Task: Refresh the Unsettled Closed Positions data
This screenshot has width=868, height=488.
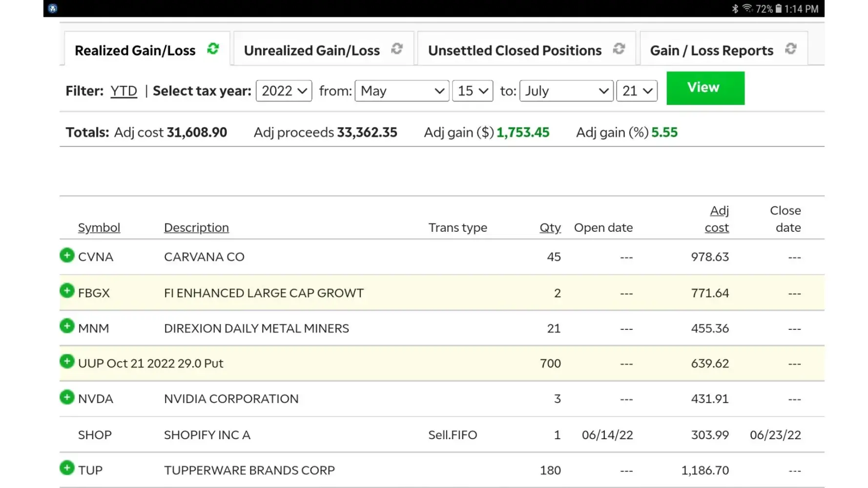Action: click(619, 49)
